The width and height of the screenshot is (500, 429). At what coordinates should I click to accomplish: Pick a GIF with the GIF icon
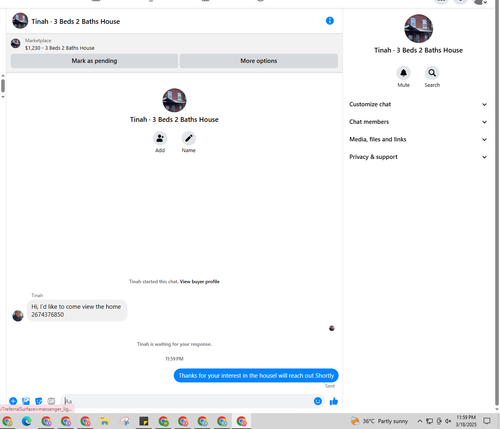coord(51,401)
